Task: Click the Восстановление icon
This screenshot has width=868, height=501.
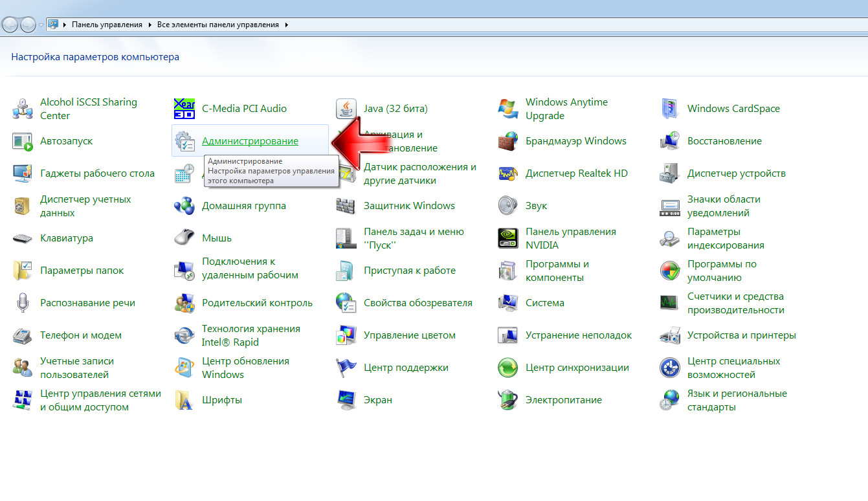Action: (x=670, y=141)
